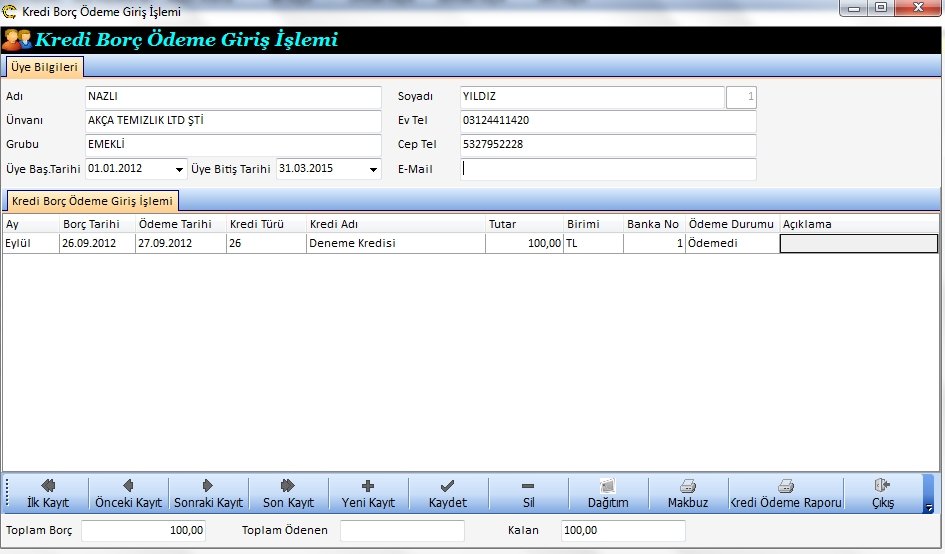Viewport: 945px width, 554px height.
Task: Switch to the Üye Bilgileri tab
Action: tap(44, 67)
